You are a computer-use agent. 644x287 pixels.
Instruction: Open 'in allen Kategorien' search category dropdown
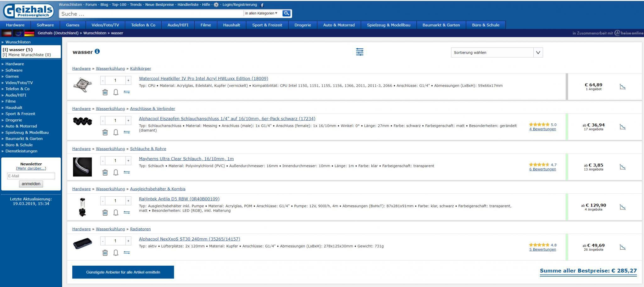(x=261, y=13)
